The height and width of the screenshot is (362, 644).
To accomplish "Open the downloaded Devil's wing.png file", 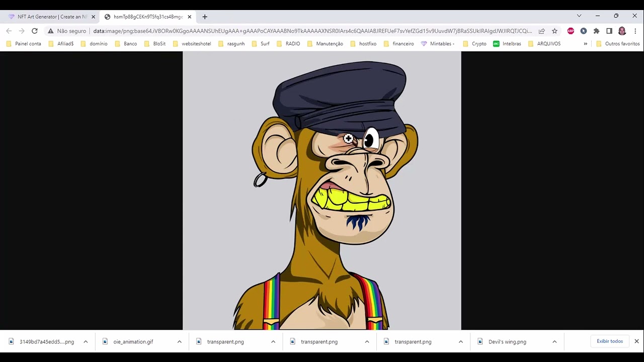I will click(503, 342).
